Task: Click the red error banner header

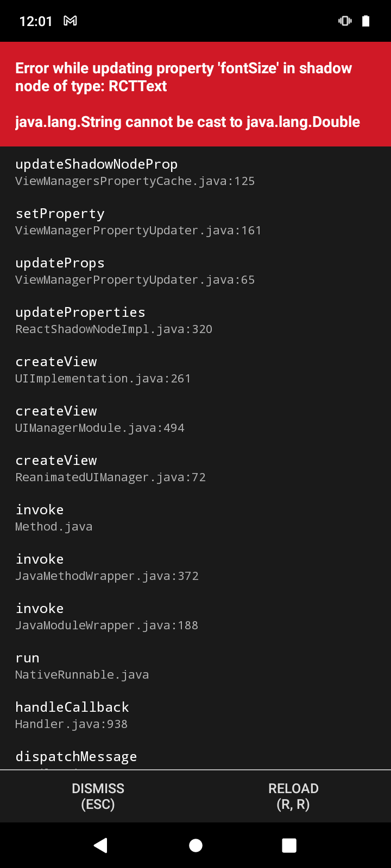Action: [184, 77]
